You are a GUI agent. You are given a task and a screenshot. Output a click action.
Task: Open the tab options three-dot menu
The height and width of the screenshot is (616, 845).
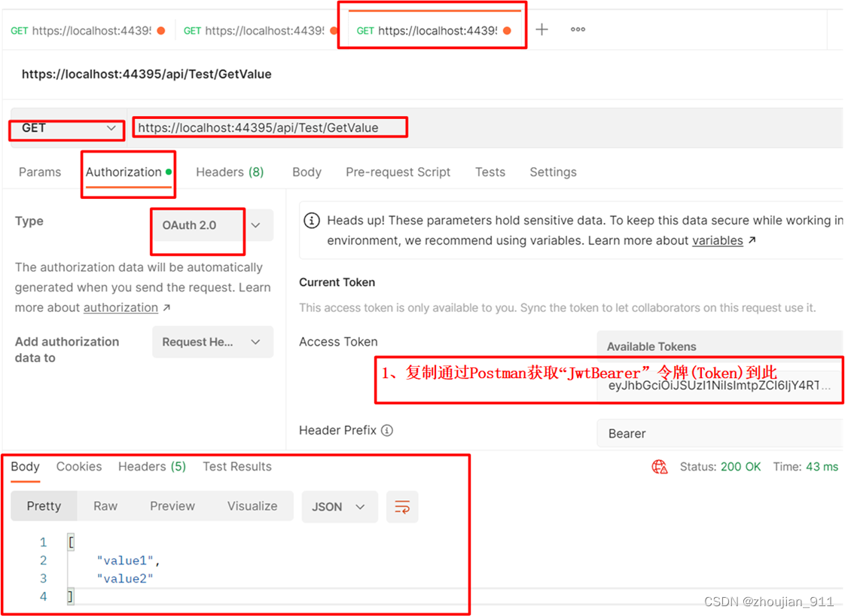tap(578, 29)
